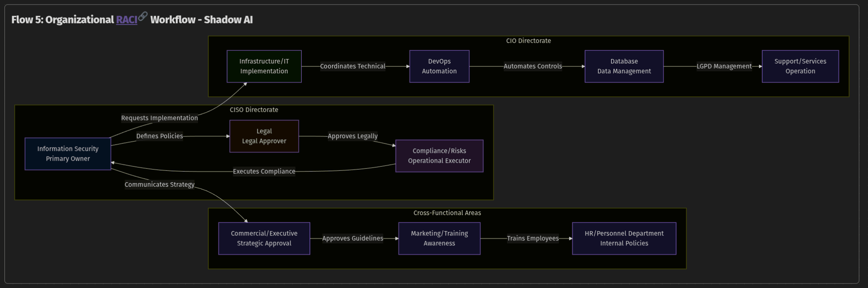868x288 pixels.
Task: Click the 'Automates Controls' edge label
Action: point(532,66)
